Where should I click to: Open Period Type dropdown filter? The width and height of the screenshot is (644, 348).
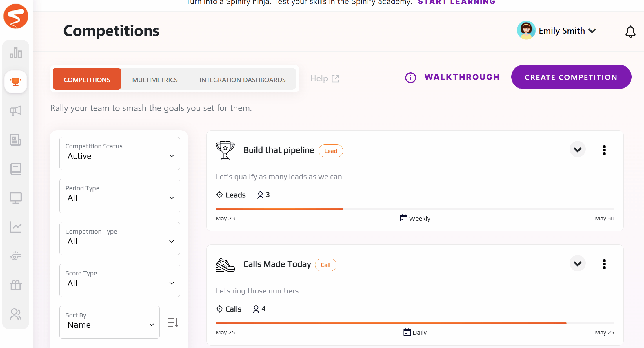tap(120, 197)
